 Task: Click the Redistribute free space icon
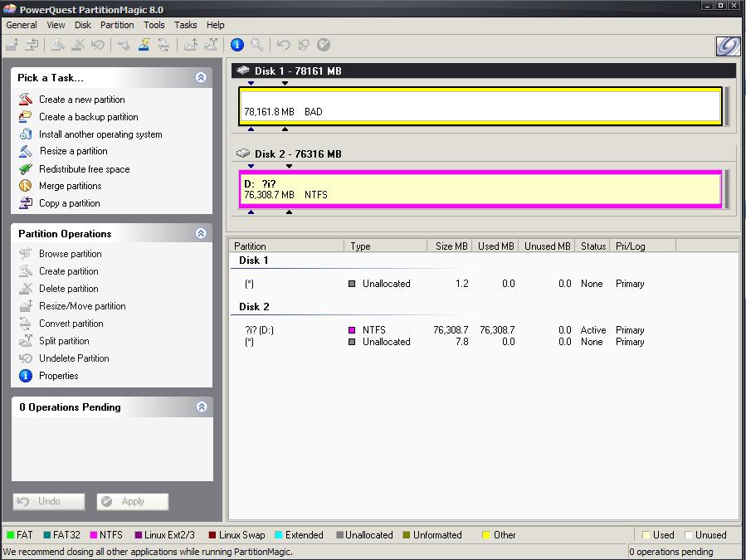coord(26,169)
